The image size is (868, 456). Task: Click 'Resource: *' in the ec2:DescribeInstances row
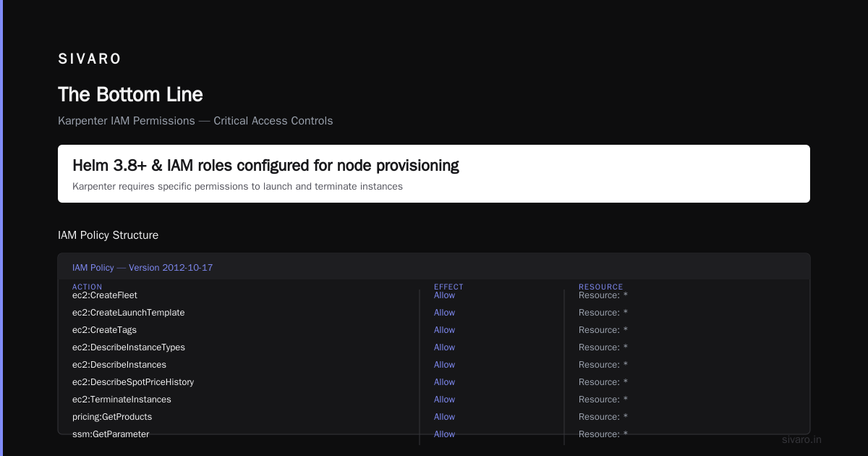603,365
